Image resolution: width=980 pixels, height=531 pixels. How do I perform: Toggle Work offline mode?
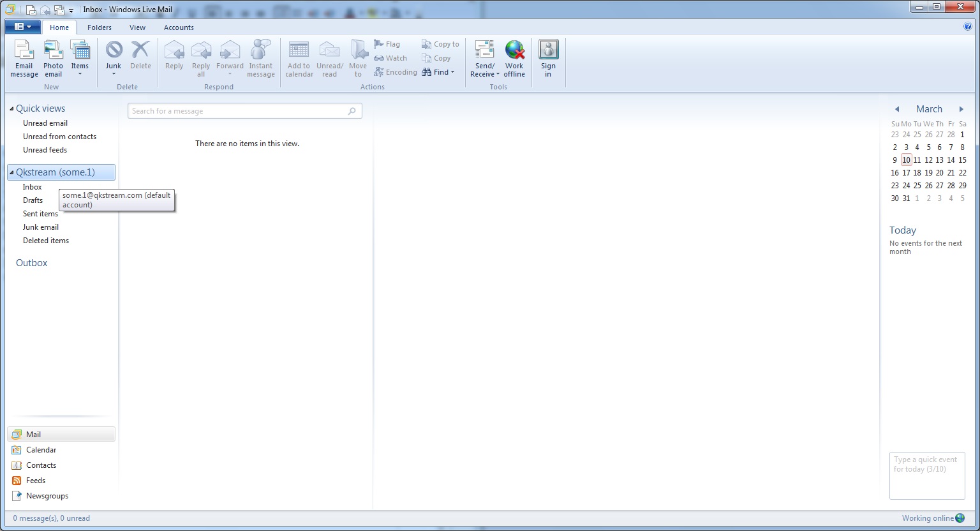[x=514, y=59]
